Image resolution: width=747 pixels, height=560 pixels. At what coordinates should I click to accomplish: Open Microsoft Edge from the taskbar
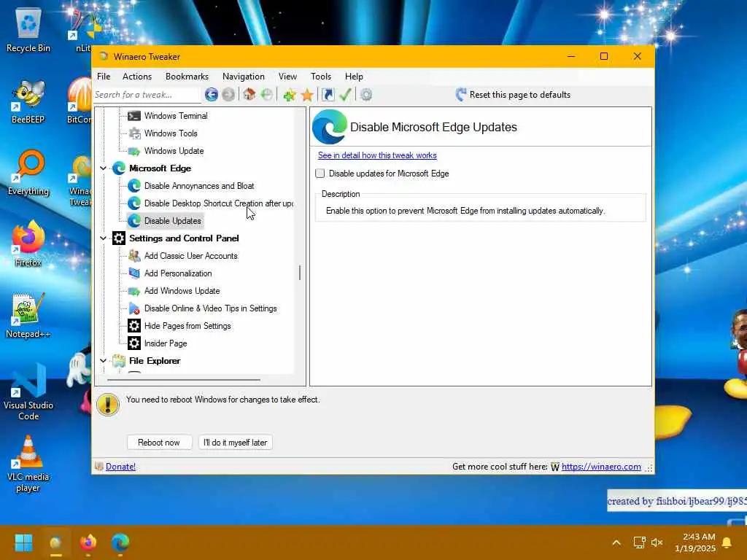(x=120, y=542)
